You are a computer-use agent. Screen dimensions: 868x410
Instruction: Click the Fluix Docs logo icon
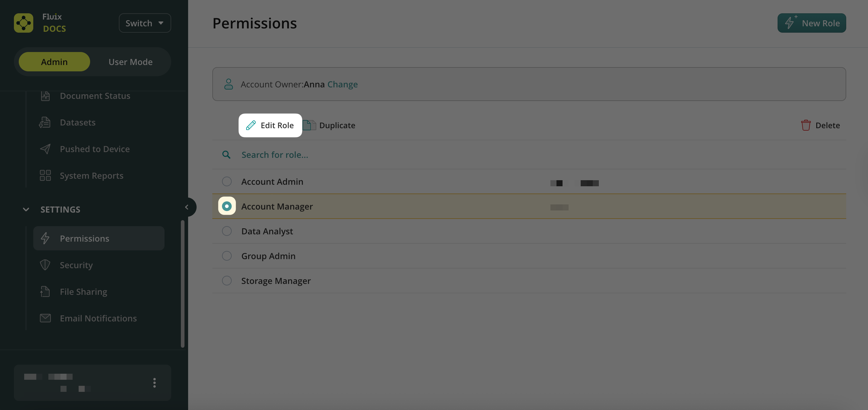click(x=23, y=23)
